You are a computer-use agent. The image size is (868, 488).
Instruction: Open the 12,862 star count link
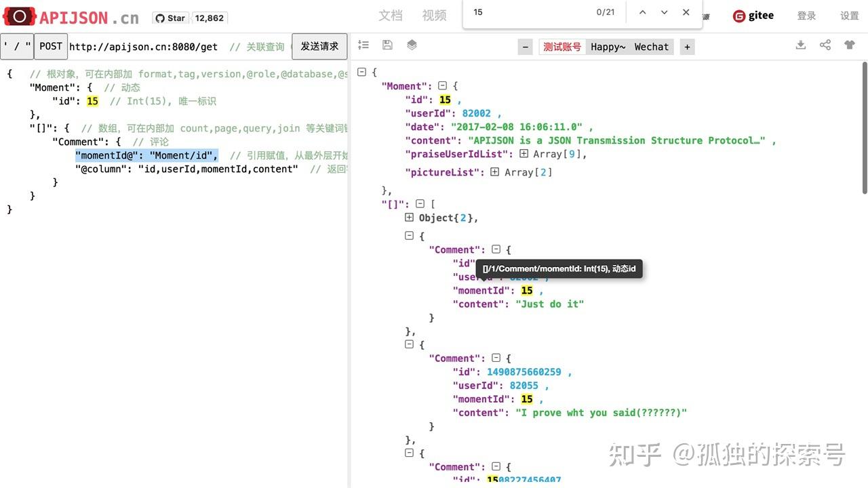pos(210,18)
